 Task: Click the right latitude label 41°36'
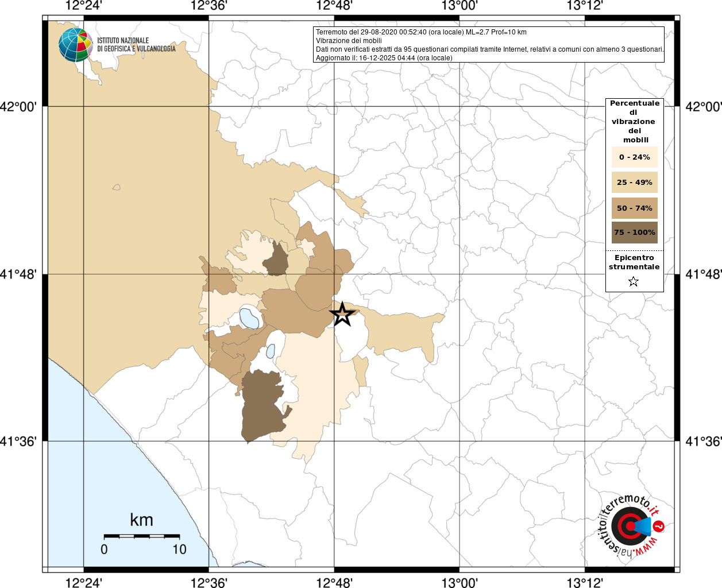click(x=704, y=441)
